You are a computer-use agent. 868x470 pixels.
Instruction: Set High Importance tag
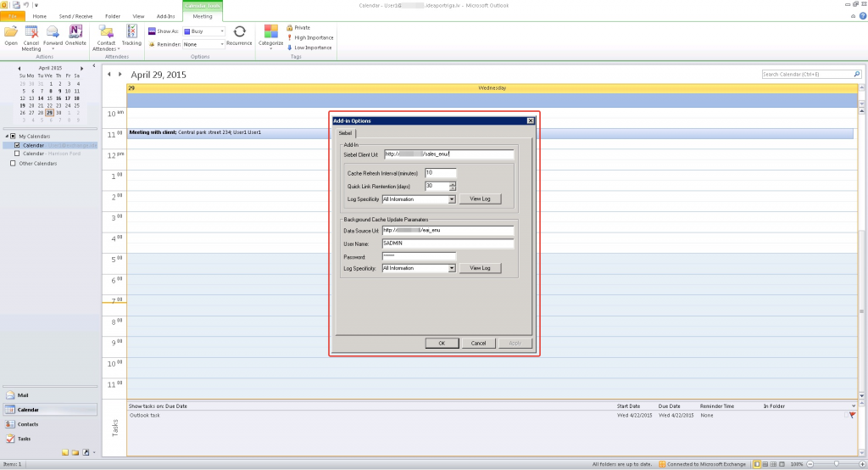(x=309, y=37)
